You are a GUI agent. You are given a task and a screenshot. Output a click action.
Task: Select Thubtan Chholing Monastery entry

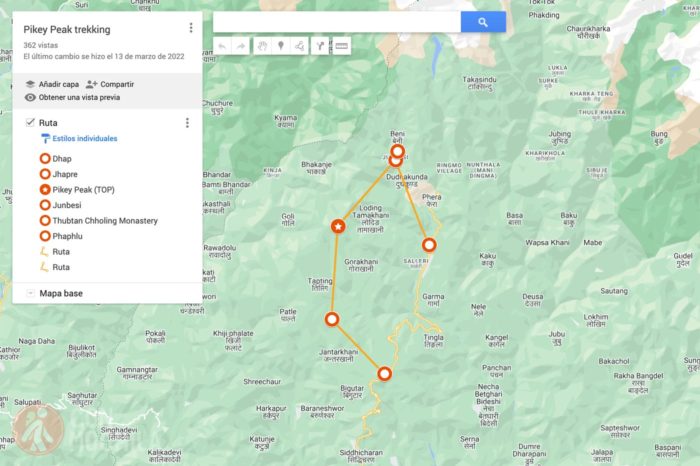pos(105,221)
